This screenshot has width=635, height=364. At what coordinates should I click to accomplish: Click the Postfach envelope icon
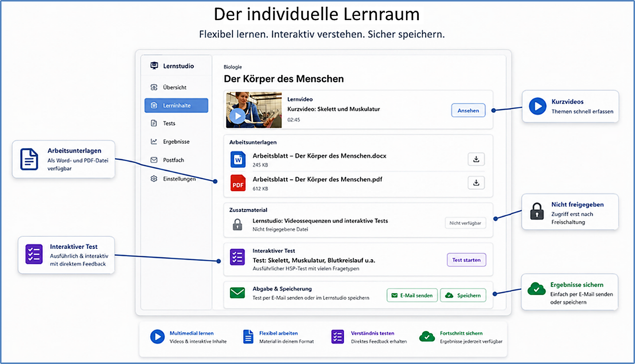click(154, 160)
